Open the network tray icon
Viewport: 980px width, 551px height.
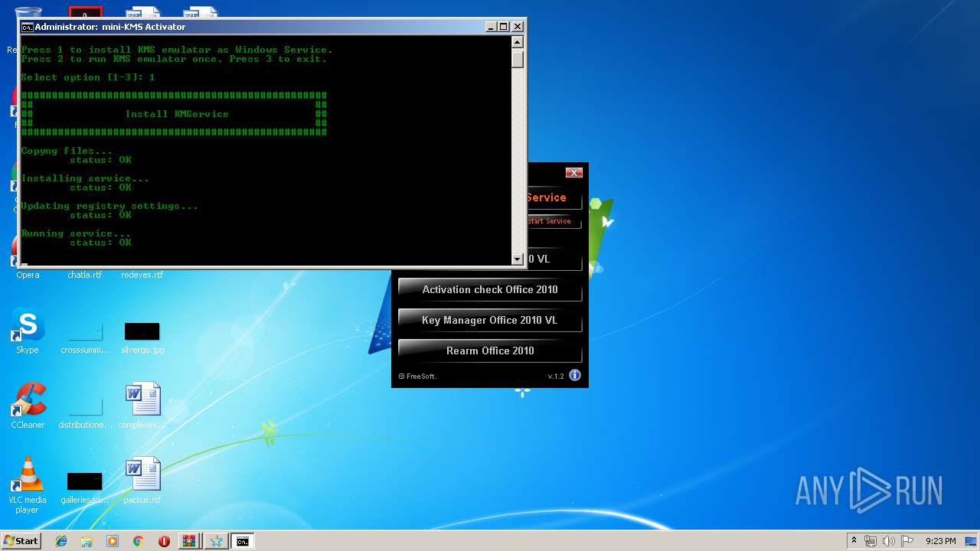pos(871,541)
